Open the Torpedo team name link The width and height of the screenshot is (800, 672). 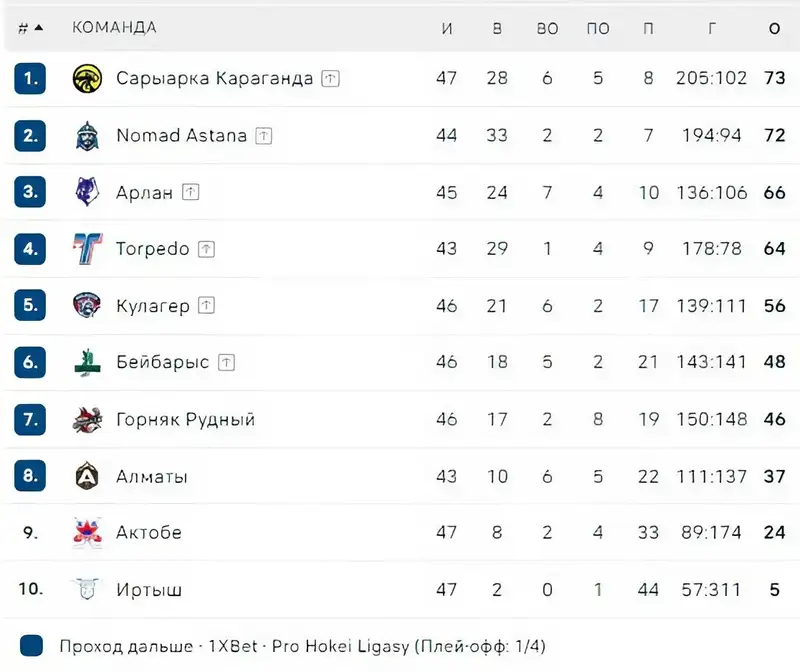[152, 249]
